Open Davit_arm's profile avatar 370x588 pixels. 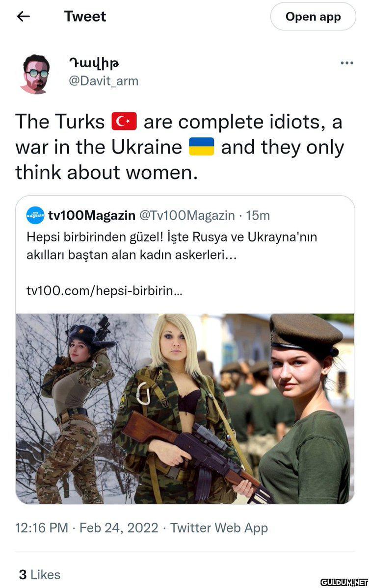pyautogui.click(x=35, y=74)
